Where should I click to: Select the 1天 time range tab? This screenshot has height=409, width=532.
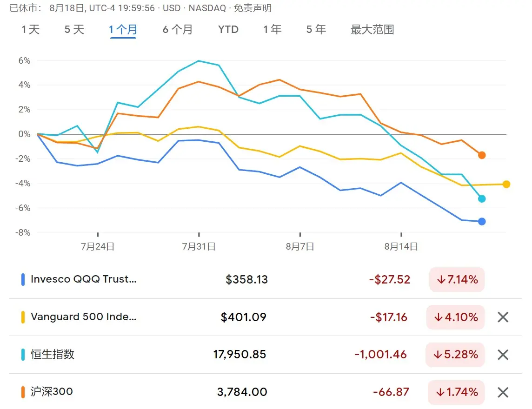[31, 29]
